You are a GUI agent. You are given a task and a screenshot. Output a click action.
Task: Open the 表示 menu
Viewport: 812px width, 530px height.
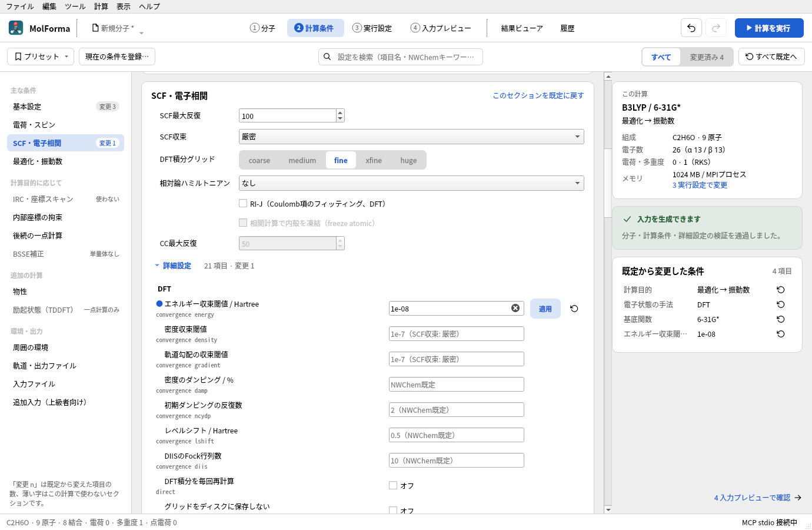pos(124,6)
